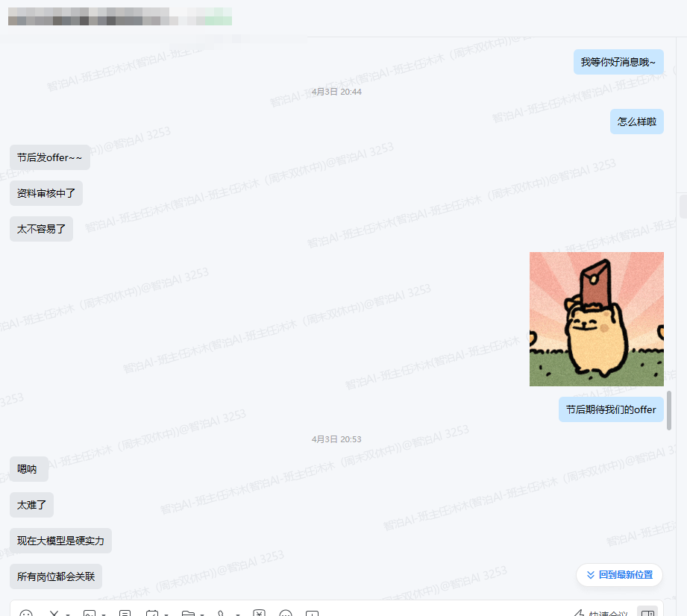This screenshot has height=616, width=687.
Task: Toggle the side panel icon
Action: pyautogui.click(x=647, y=612)
